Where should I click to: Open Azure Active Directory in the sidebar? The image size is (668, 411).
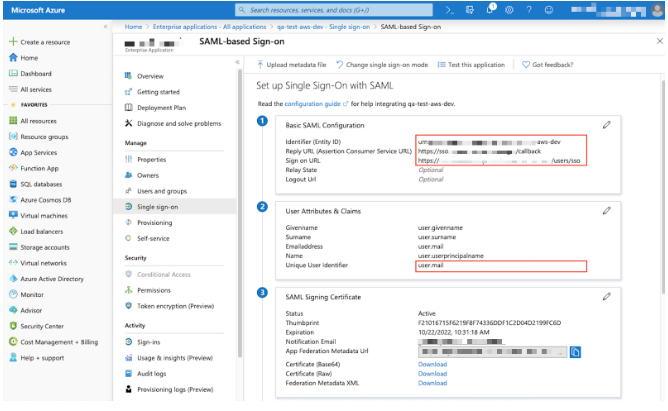click(52, 277)
